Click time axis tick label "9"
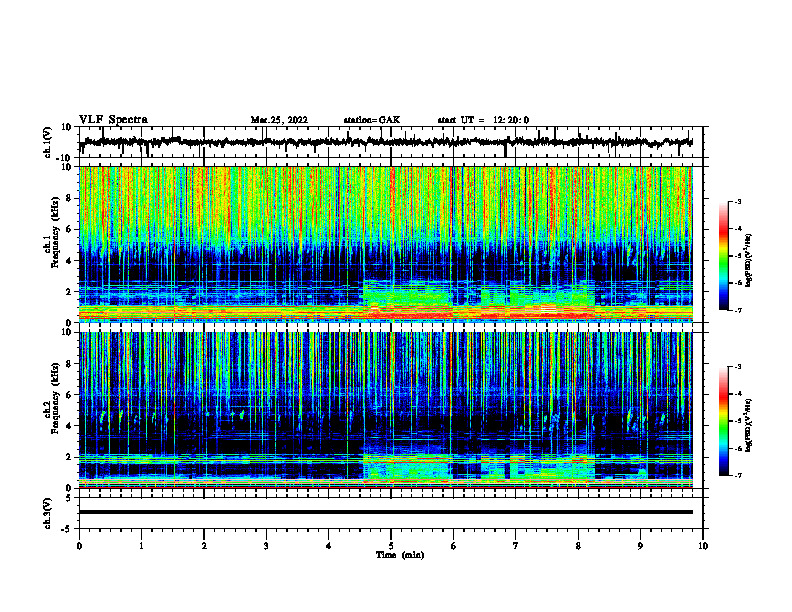 [640, 546]
